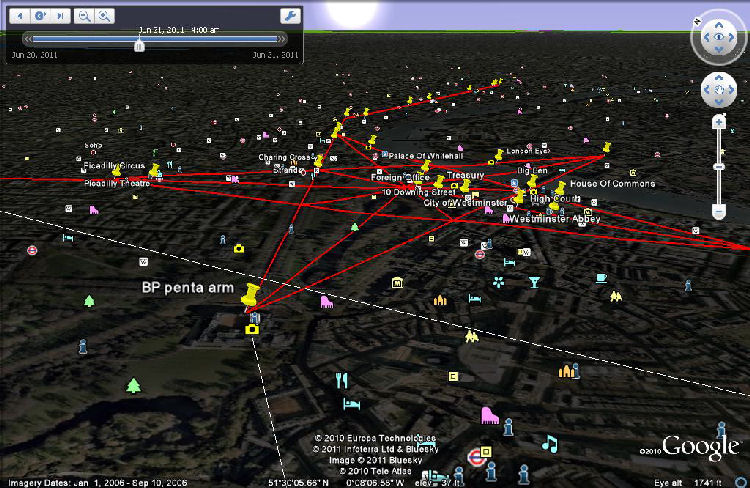This screenshot has width=750, height=488.
Task: Click the BP penta arm label
Action: (x=188, y=288)
